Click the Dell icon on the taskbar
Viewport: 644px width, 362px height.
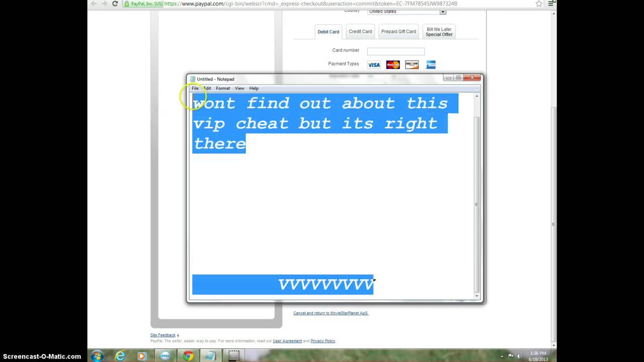click(x=165, y=356)
